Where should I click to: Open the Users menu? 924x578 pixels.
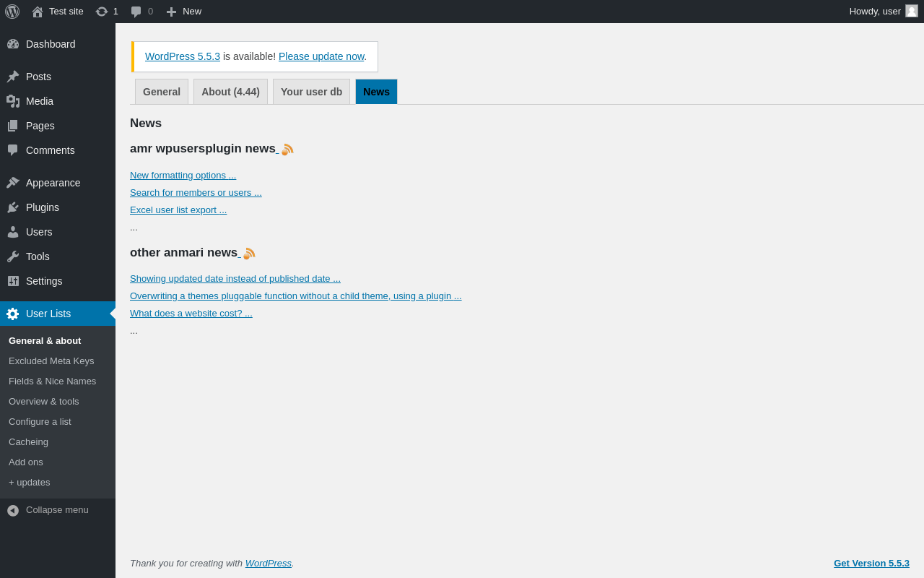[58, 232]
